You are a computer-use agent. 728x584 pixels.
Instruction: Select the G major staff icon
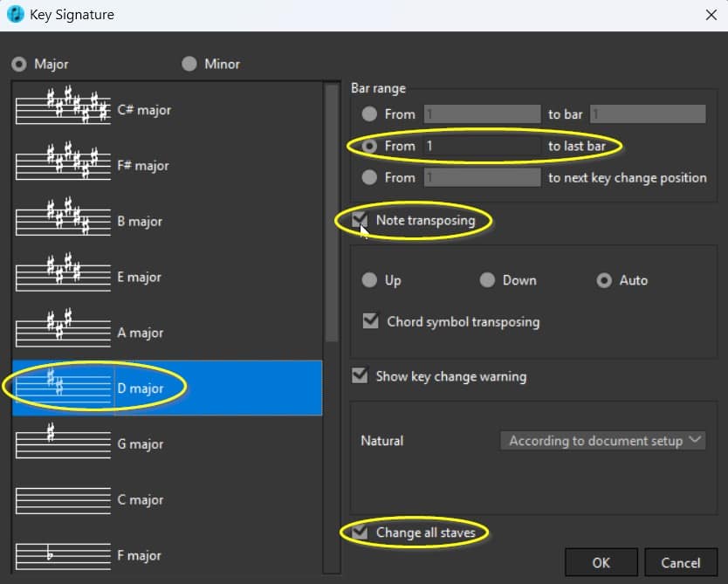(x=63, y=443)
